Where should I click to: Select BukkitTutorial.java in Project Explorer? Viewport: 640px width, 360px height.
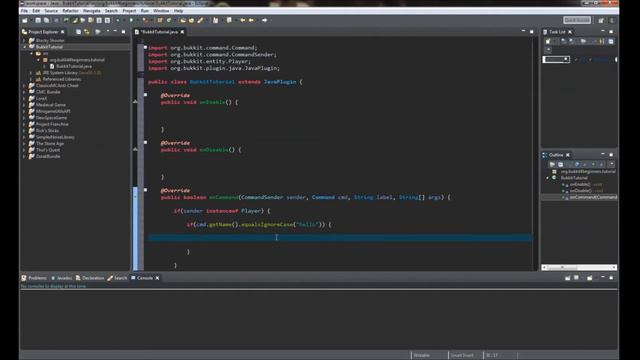73,66
